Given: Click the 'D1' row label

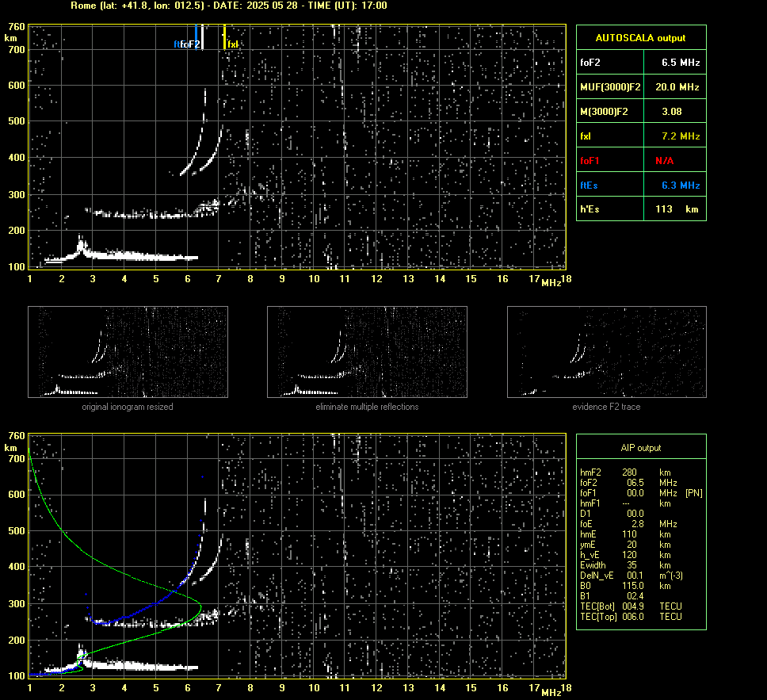Looking at the screenshot, I should click(x=585, y=514).
